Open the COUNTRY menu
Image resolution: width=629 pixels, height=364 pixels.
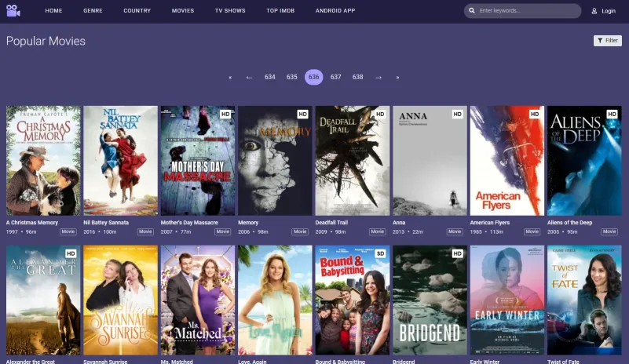pos(137,11)
